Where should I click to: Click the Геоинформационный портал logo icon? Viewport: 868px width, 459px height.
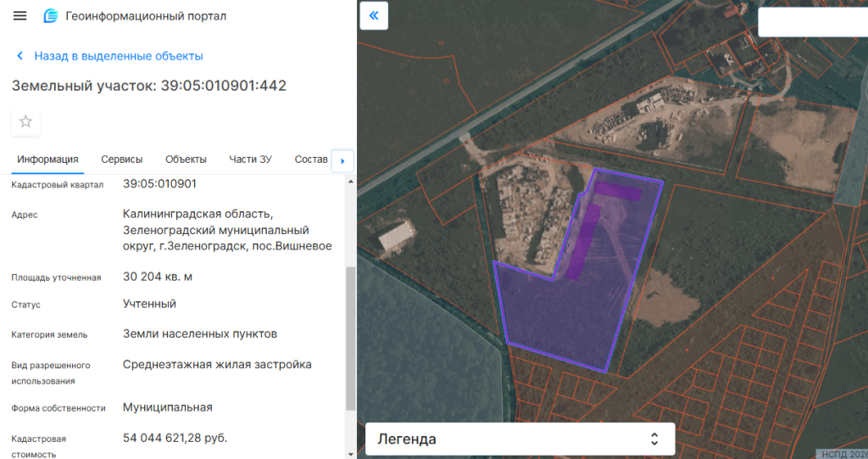coord(51,16)
